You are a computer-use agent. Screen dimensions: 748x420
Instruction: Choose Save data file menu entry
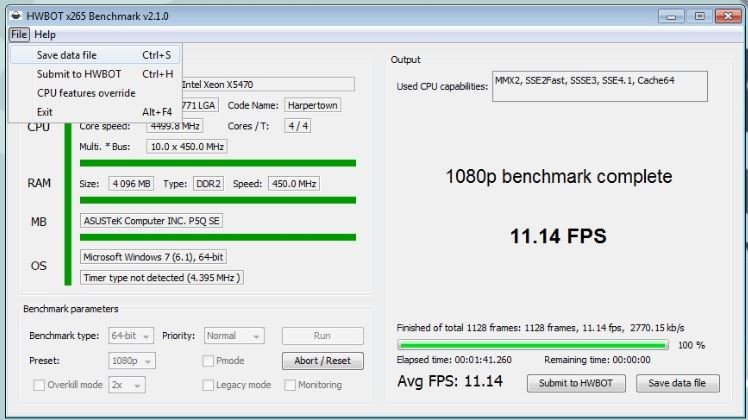click(95, 55)
